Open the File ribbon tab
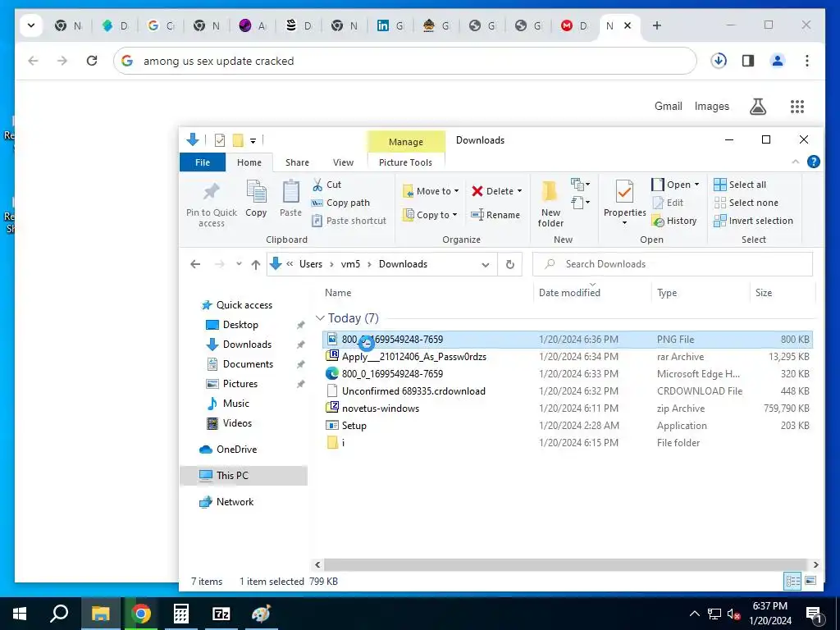The height and width of the screenshot is (630, 840). coord(203,162)
